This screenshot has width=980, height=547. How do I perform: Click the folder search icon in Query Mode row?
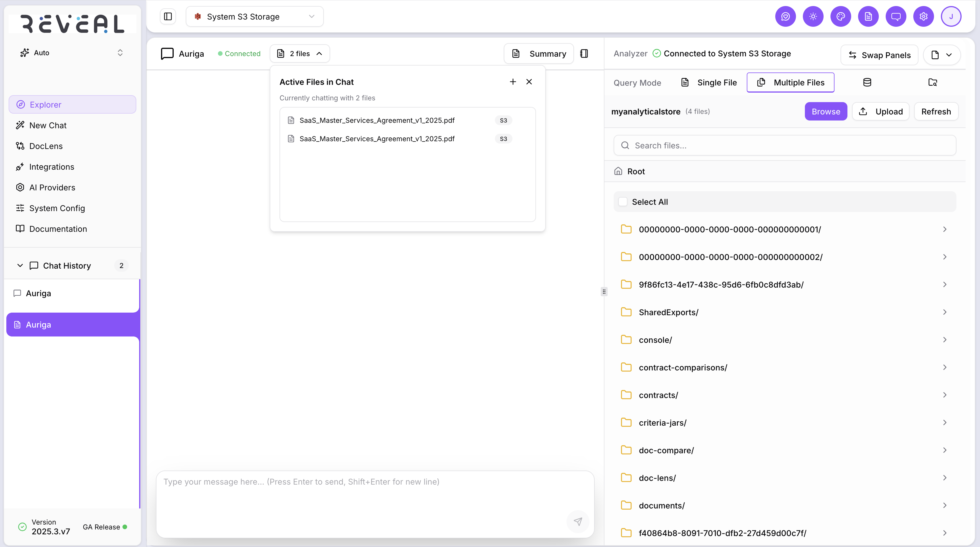(933, 83)
